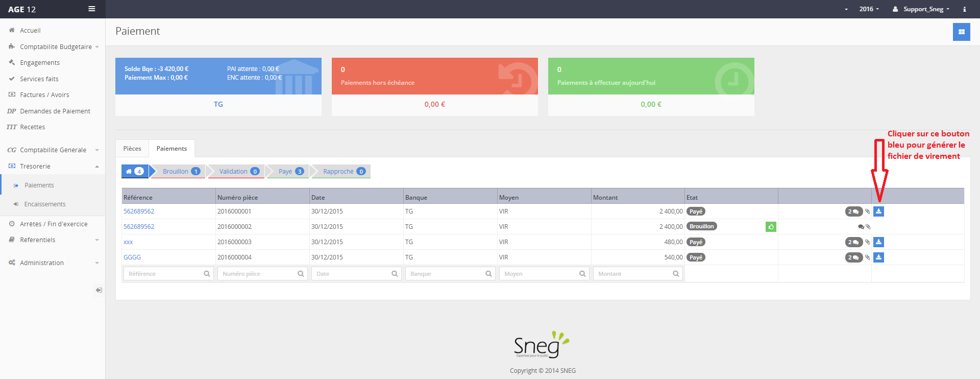Toggle the hamburger sidebar menu icon
Viewport: 980px width, 379px height.
[x=92, y=9]
